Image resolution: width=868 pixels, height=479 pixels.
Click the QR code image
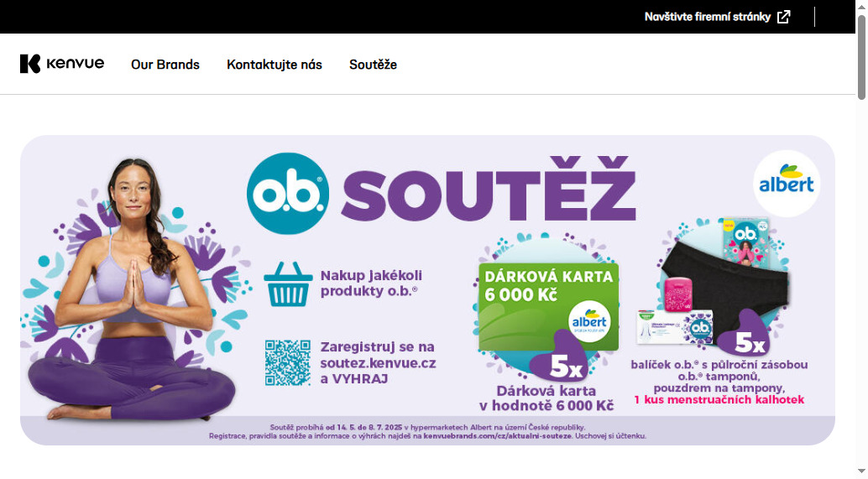point(288,362)
